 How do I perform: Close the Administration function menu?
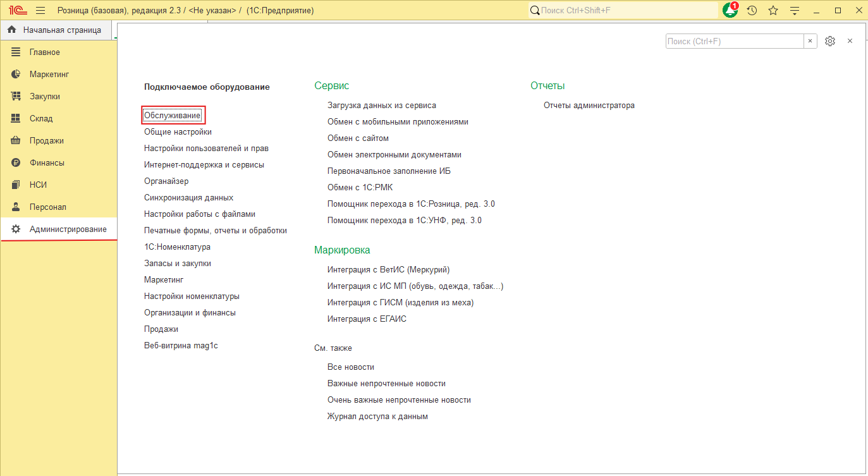[850, 41]
